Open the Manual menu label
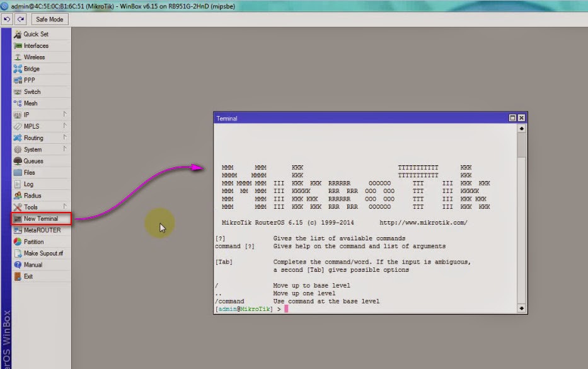Image resolution: width=588 pixels, height=369 pixels. pyautogui.click(x=33, y=265)
